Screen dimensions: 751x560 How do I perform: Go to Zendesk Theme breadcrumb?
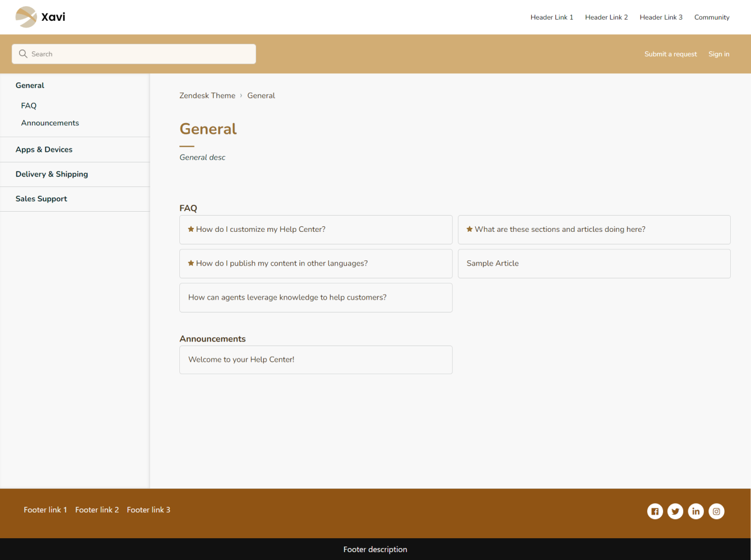click(x=207, y=96)
